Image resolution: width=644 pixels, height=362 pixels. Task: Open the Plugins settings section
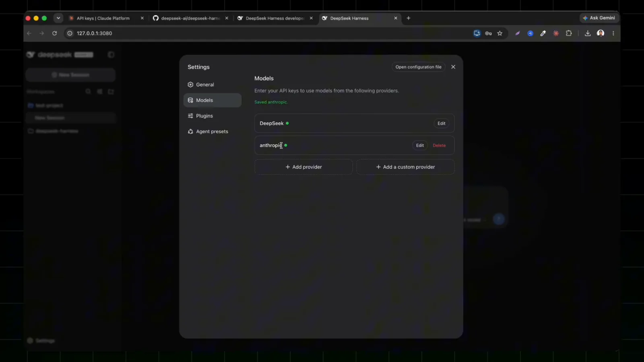[212, 116]
